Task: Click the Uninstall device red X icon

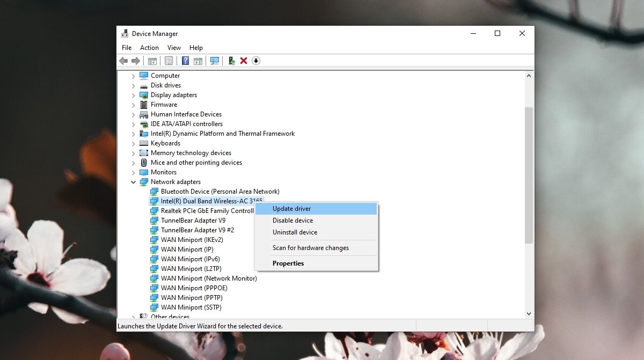Action: tap(244, 60)
